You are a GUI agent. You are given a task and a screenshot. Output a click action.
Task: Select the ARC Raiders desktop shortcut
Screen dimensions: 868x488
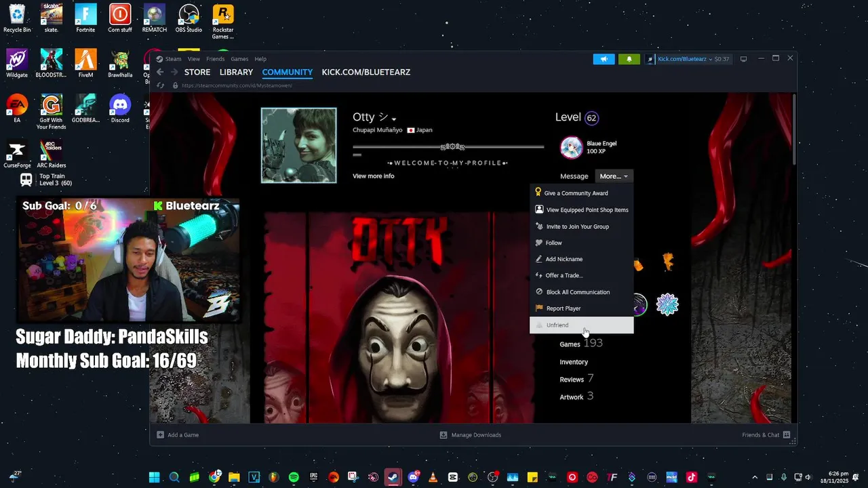(52, 154)
